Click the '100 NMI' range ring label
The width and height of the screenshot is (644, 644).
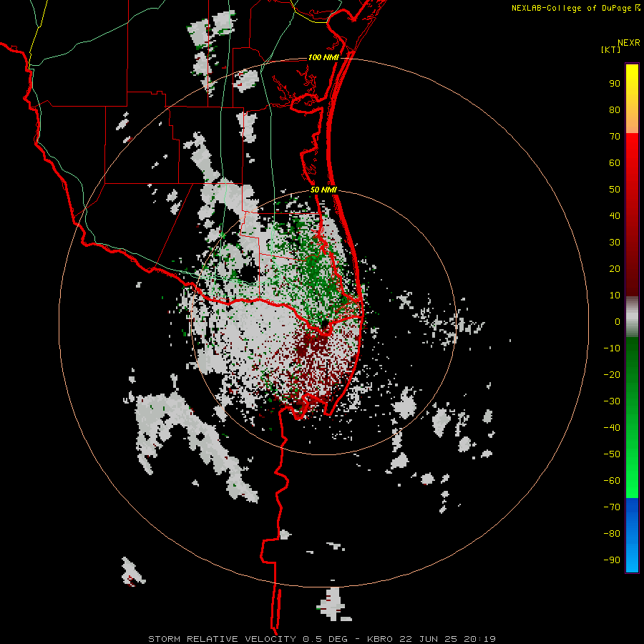click(323, 57)
